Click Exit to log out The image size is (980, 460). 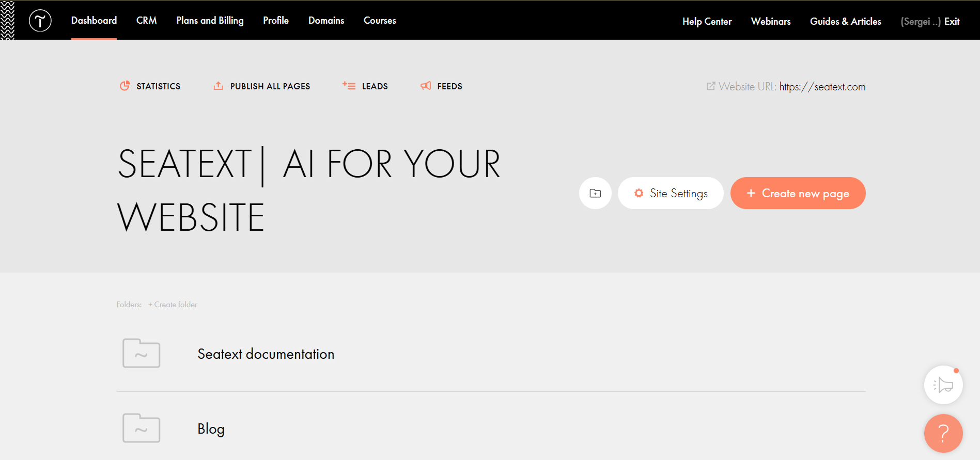(x=952, y=21)
